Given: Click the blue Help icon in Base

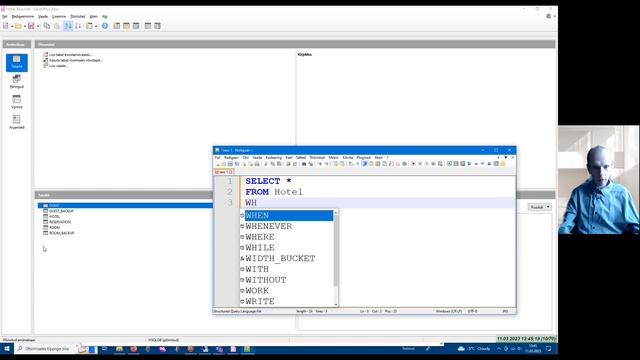Looking at the screenshot, I should click(105, 26).
